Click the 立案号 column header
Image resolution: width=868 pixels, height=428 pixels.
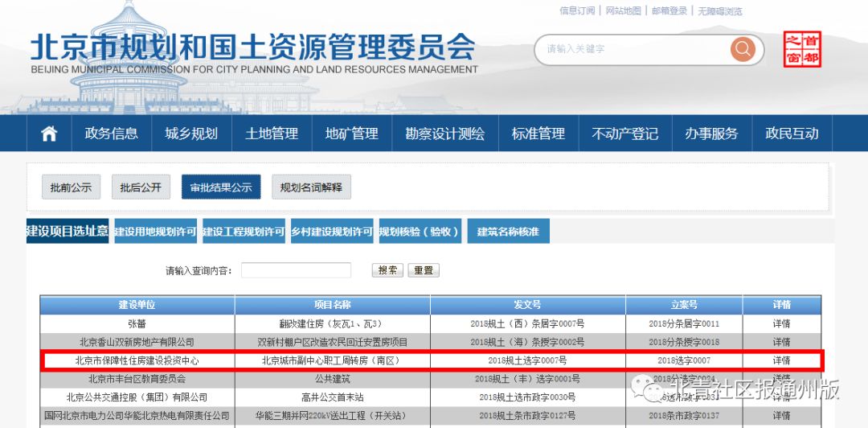[684, 305]
